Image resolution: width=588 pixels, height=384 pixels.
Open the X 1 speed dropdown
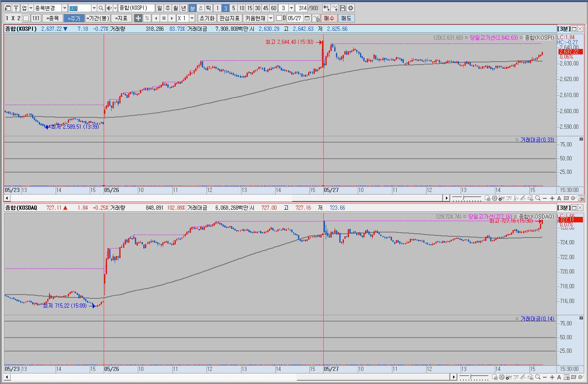[192, 18]
